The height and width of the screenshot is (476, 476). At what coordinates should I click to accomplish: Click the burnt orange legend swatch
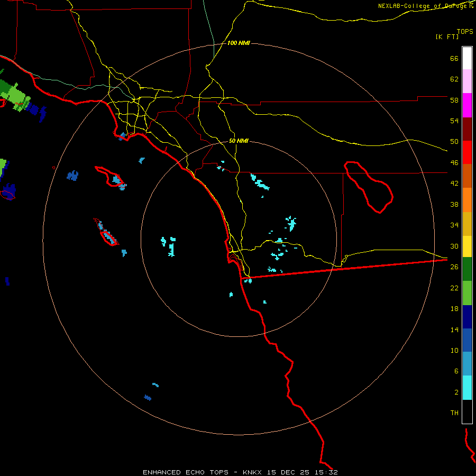[x=467, y=176]
